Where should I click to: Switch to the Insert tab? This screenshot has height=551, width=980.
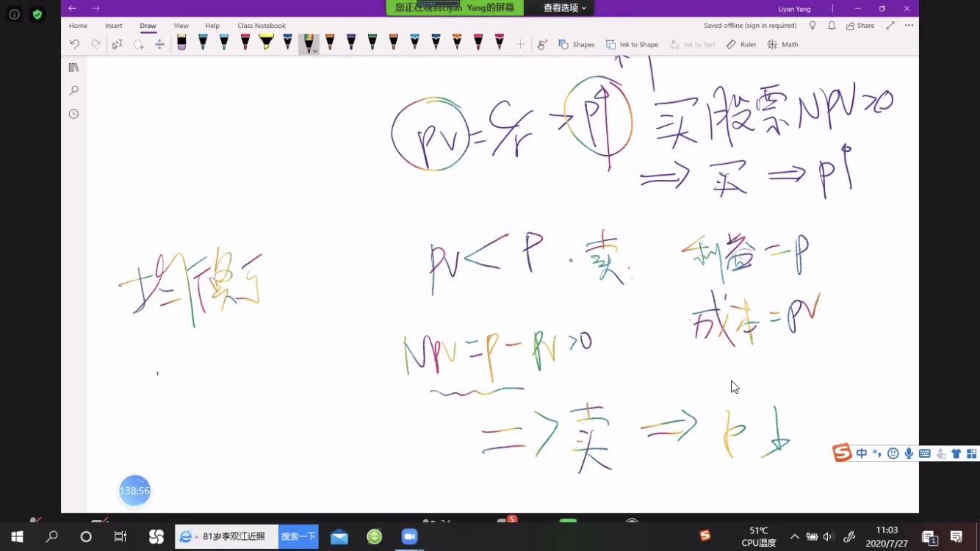(x=113, y=26)
